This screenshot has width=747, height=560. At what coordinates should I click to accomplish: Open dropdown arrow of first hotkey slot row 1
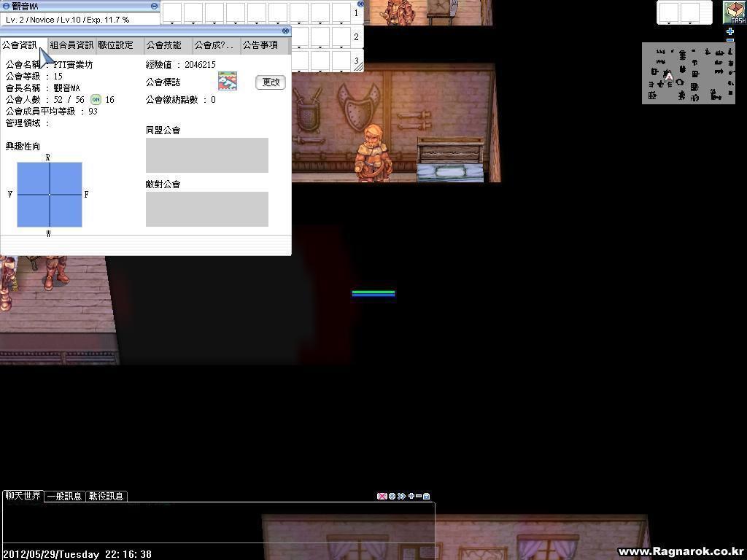(x=172, y=23)
